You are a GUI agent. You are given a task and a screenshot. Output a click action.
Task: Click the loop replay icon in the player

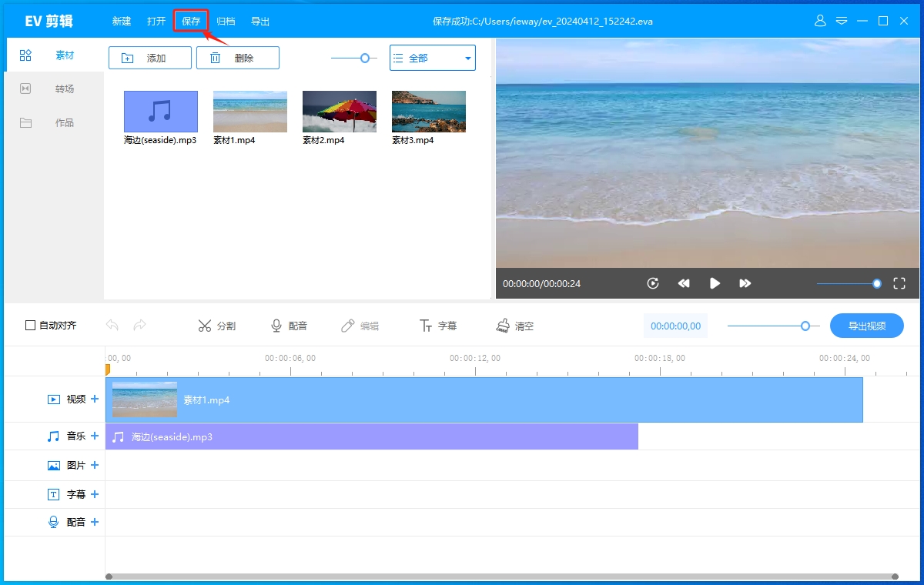pos(653,283)
